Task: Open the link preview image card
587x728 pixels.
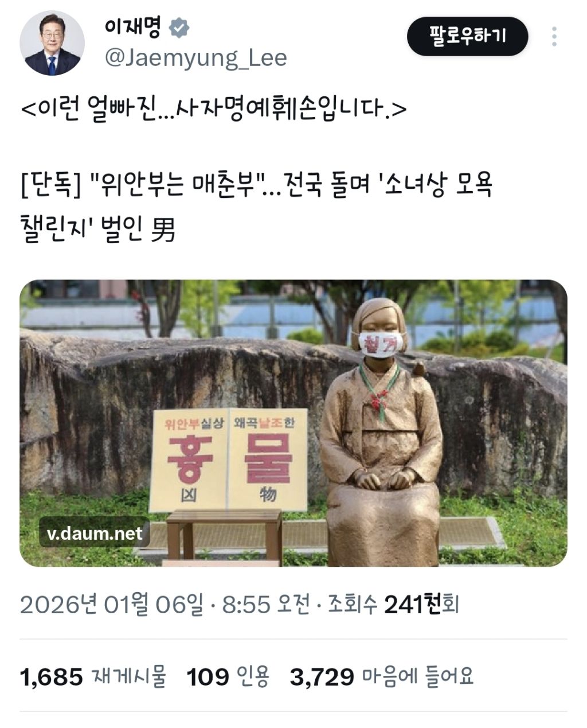Action: coord(293,423)
